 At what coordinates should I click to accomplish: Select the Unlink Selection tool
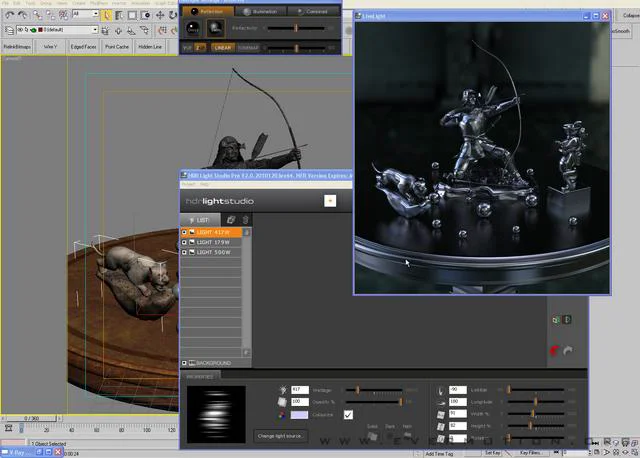pos(51,16)
